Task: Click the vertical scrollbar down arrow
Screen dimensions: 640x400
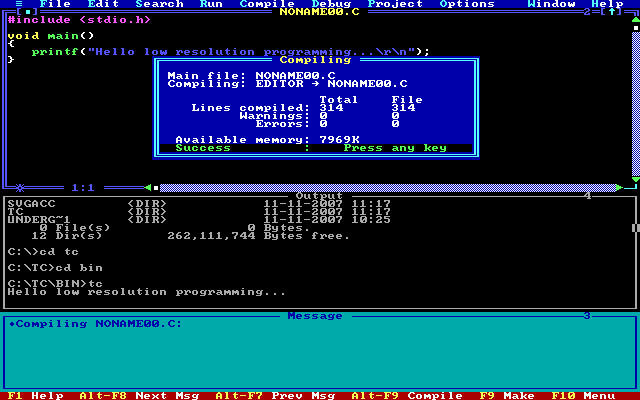Action: (636, 179)
